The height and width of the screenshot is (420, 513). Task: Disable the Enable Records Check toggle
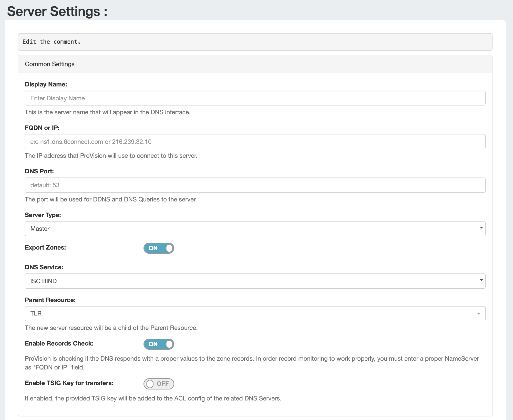point(159,344)
